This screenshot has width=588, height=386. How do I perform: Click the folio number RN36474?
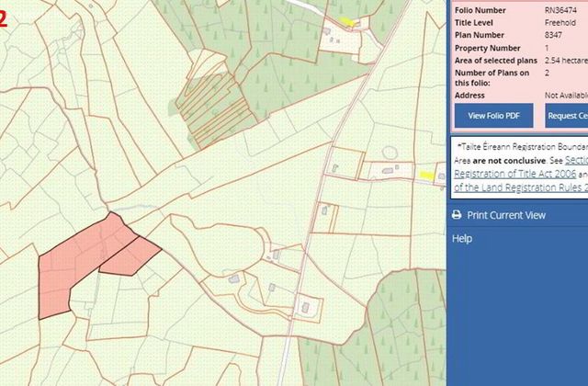click(x=560, y=10)
